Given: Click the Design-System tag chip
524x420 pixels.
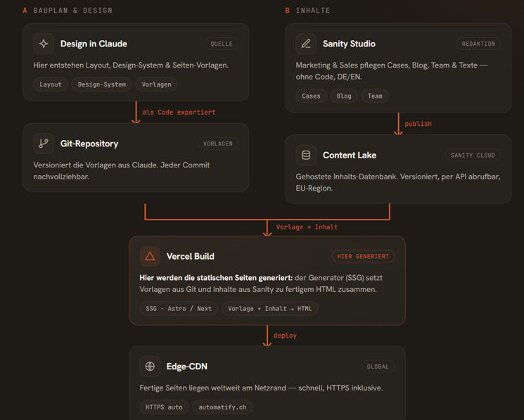Looking at the screenshot, I should click(101, 84).
